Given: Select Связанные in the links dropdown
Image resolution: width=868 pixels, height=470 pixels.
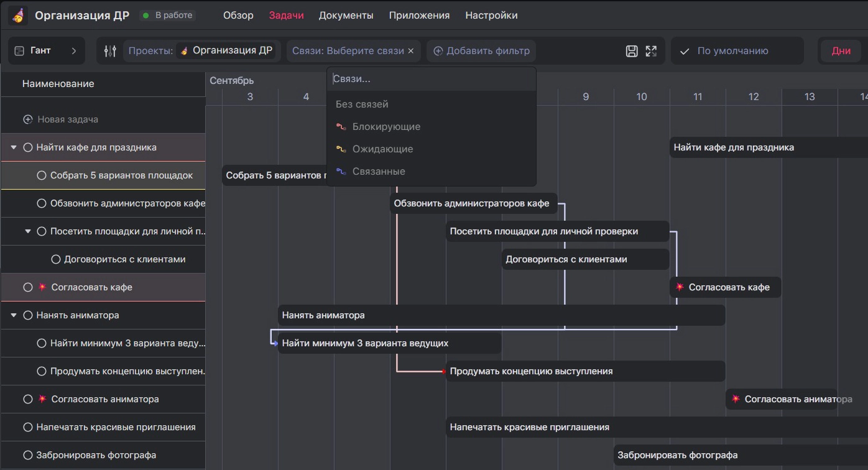Looking at the screenshot, I should point(378,172).
